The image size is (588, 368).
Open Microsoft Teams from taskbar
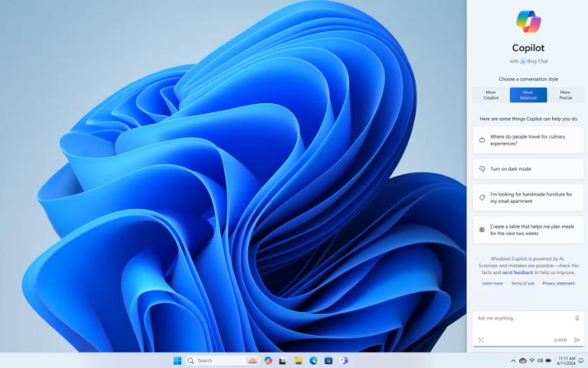tap(344, 360)
